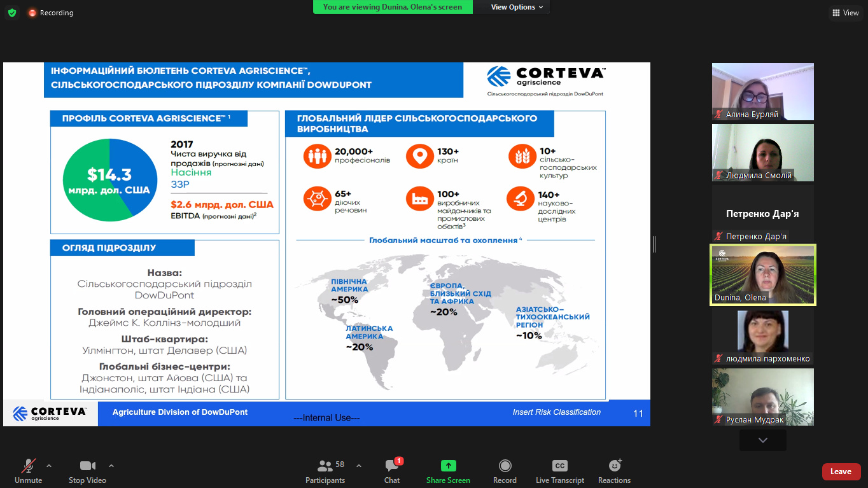This screenshot has width=868, height=488.
Task: Enable Live Transcript
Action: point(560,471)
